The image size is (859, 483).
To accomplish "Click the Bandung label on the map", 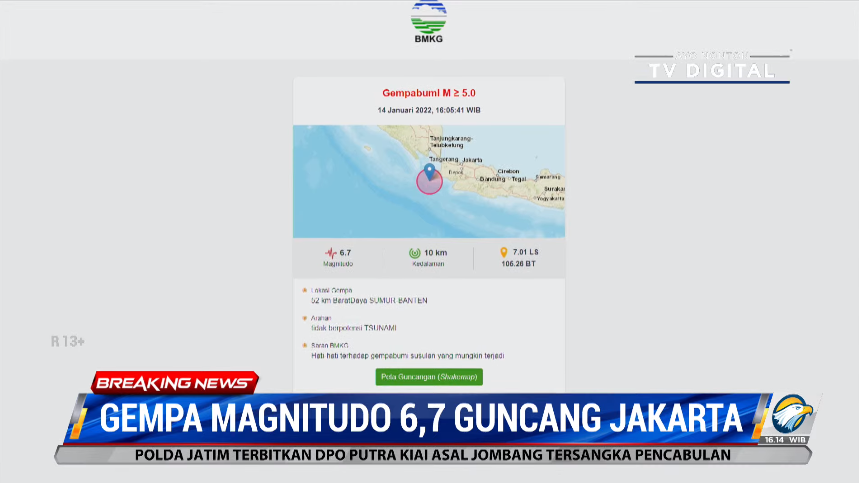I will [x=492, y=179].
